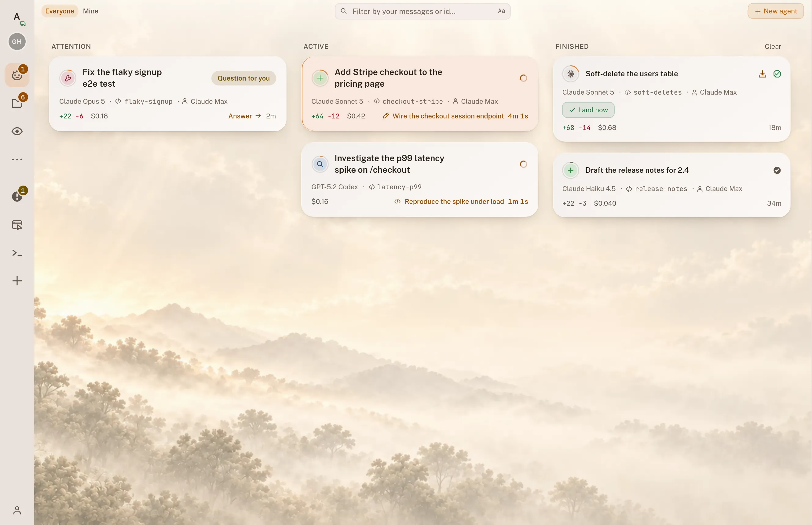Click the release-notes branch label
812x525 pixels.
point(660,189)
